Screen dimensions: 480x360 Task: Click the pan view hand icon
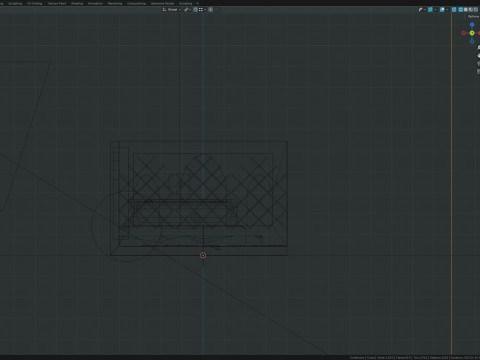(479, 56)
